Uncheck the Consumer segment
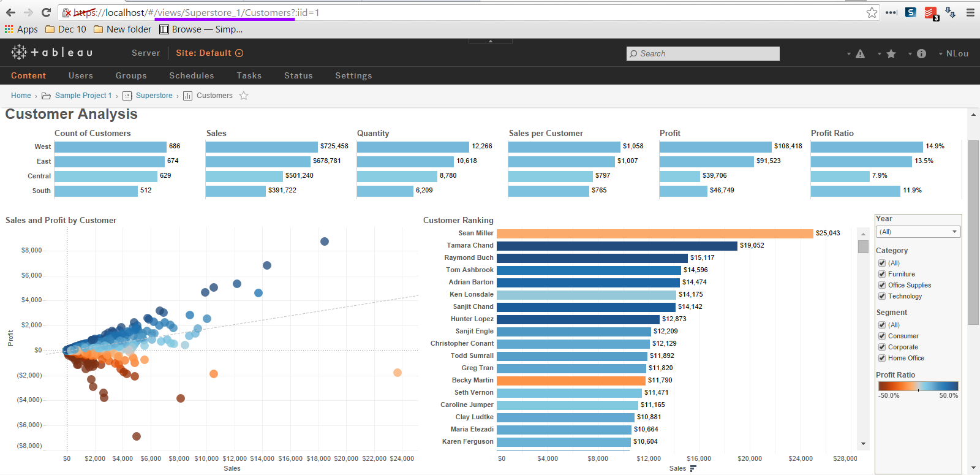This screenshot has width=980, height=475. point(882,336)
